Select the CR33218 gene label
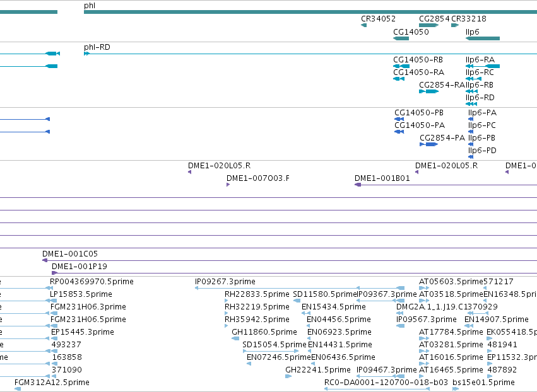Viewport: 537px width, 392px height. click(x=468, y=19)
